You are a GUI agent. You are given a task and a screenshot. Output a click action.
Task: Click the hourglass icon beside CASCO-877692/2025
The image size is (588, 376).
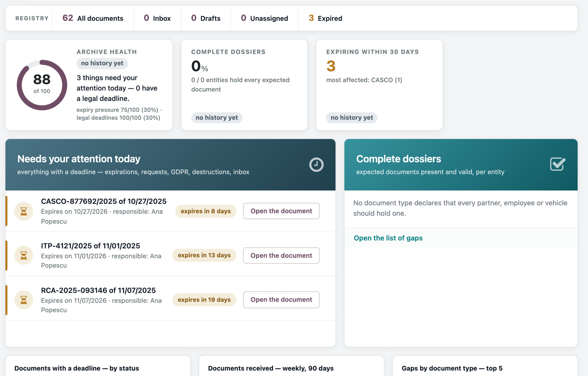click(x=24, y=211)
